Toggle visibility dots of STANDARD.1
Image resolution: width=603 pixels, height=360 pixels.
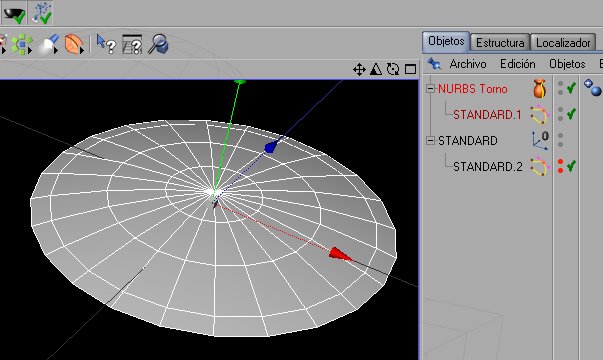(x=560, y=114)
